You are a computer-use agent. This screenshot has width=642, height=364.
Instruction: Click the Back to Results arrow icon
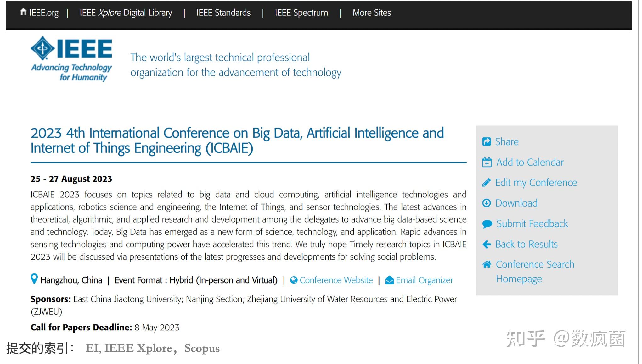point(487,244)
